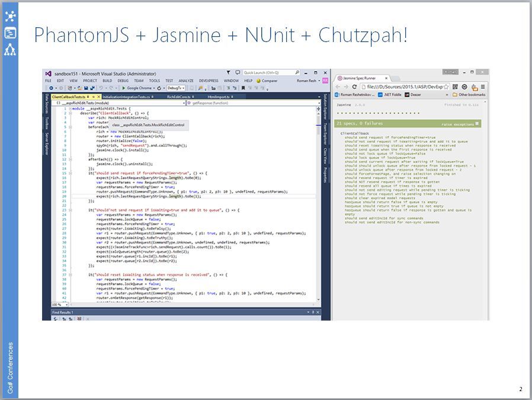
Task: Click the network graph icon at top of sidebar
Action: pos(10,16)
